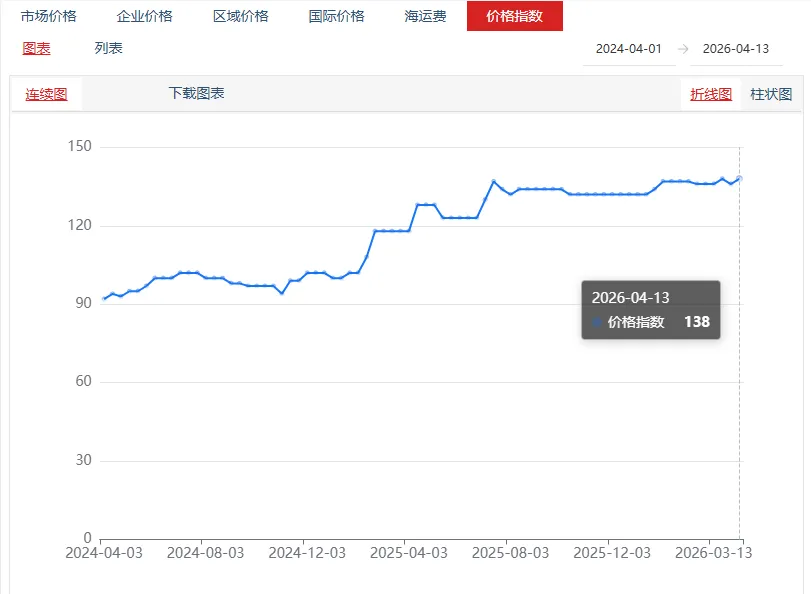The height and width of the screenshot is (594, 811).
Task: Switch to the 企业价格 tab
Action: [x=144, y=16]
